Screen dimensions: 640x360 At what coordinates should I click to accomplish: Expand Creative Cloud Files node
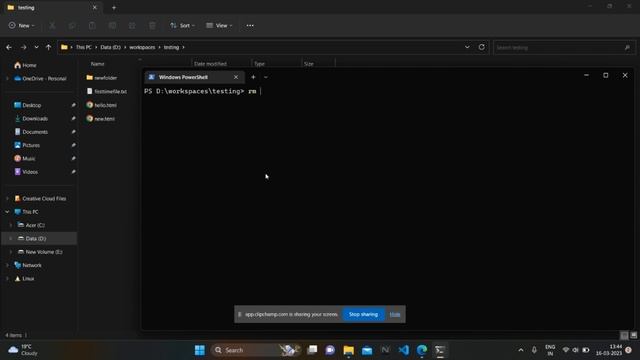click(x=7, y=198)
